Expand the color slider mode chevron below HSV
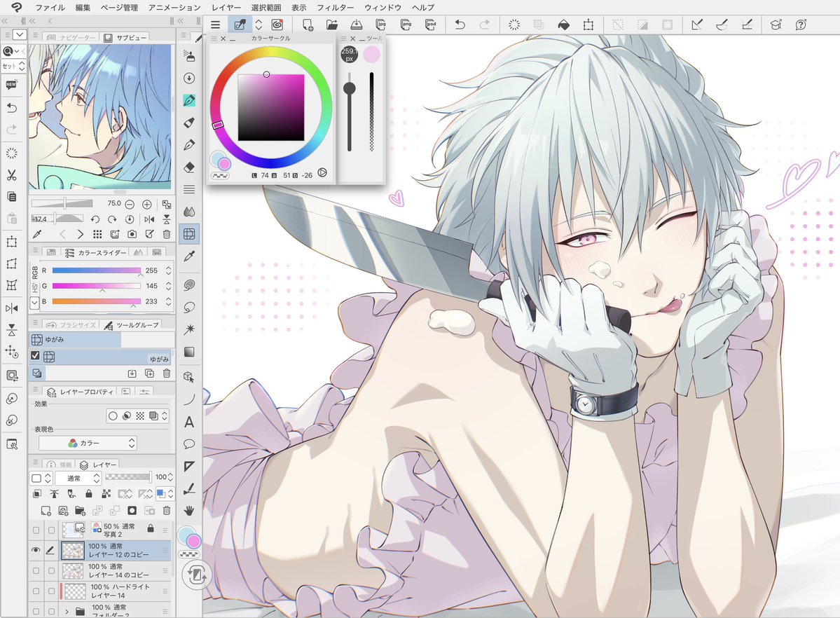This screenshot has width=840, height=618. tap(35, 302)
